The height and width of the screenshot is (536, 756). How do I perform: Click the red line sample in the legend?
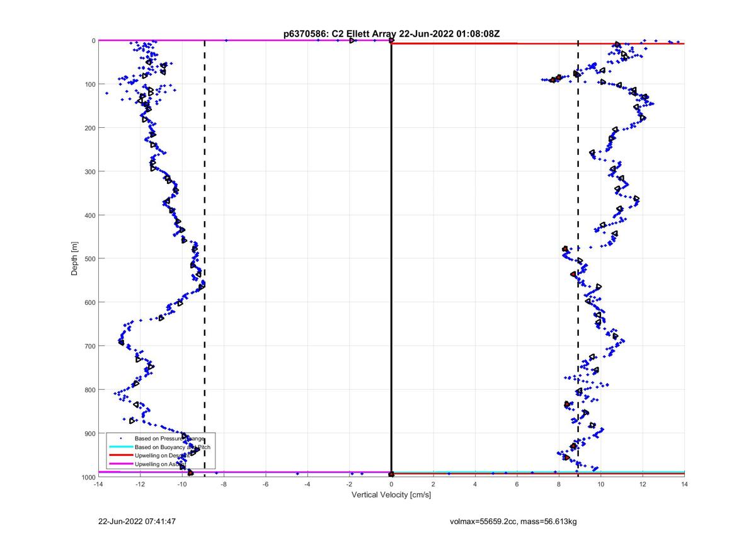coord(120,455)
